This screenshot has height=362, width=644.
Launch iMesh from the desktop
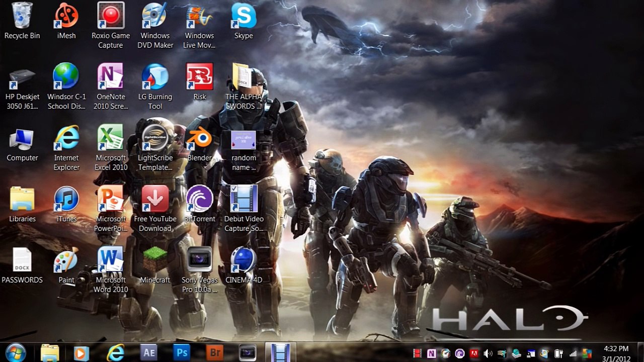pyautogui.click(x=66, y=21)
